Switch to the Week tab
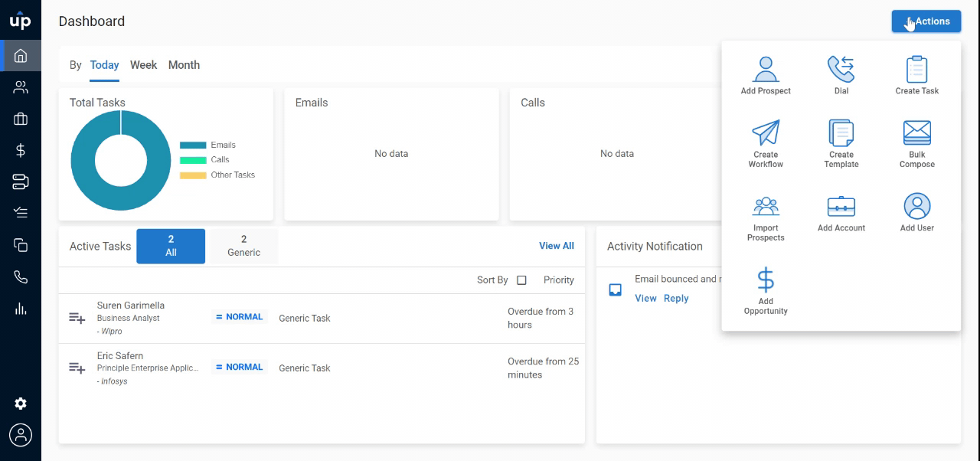 pos(143,65)
